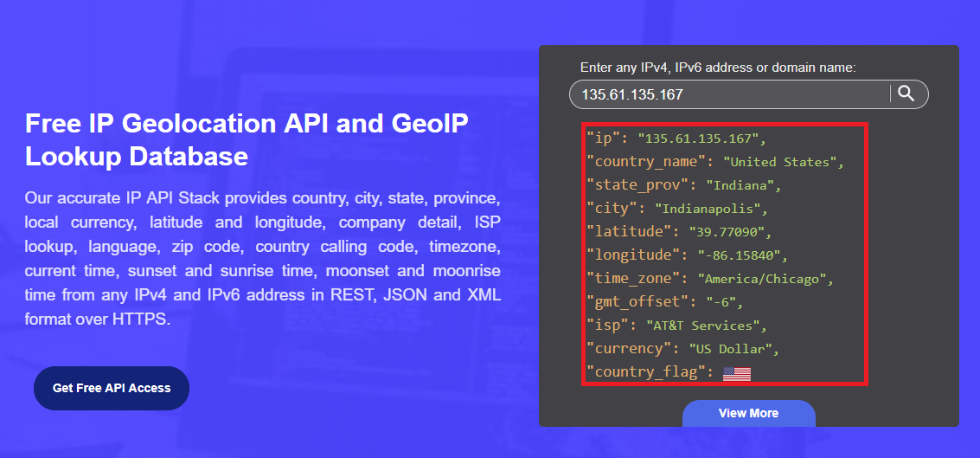980x458 pixels.
Task: Click the "Indiana" value
Action: [x=740, y=185]
